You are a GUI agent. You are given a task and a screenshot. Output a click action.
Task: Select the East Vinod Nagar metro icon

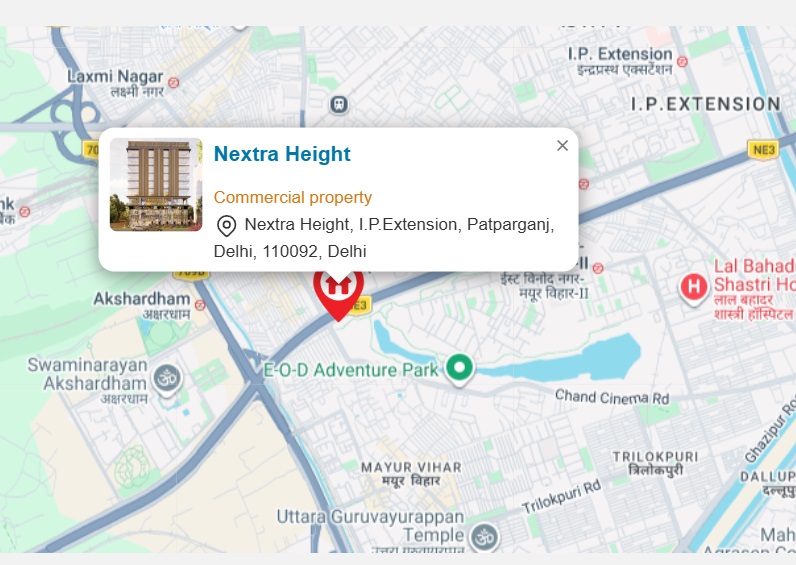tap(598, 268)
